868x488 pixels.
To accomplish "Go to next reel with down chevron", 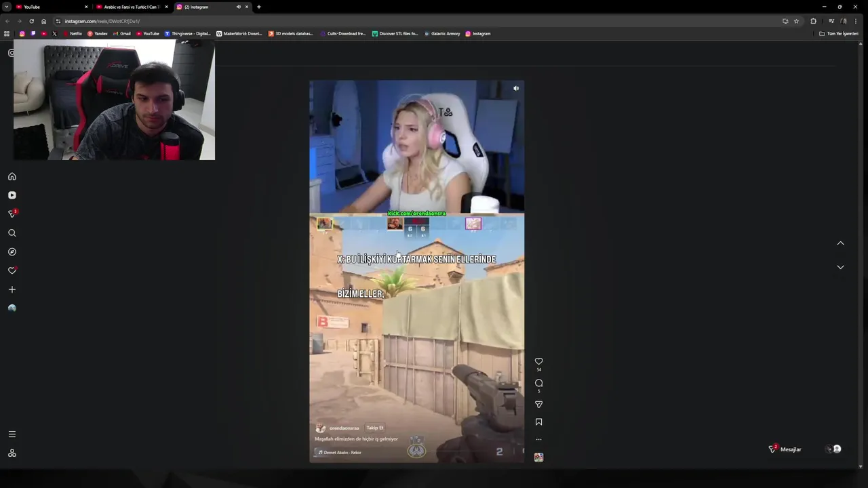I will coord(840,267).
